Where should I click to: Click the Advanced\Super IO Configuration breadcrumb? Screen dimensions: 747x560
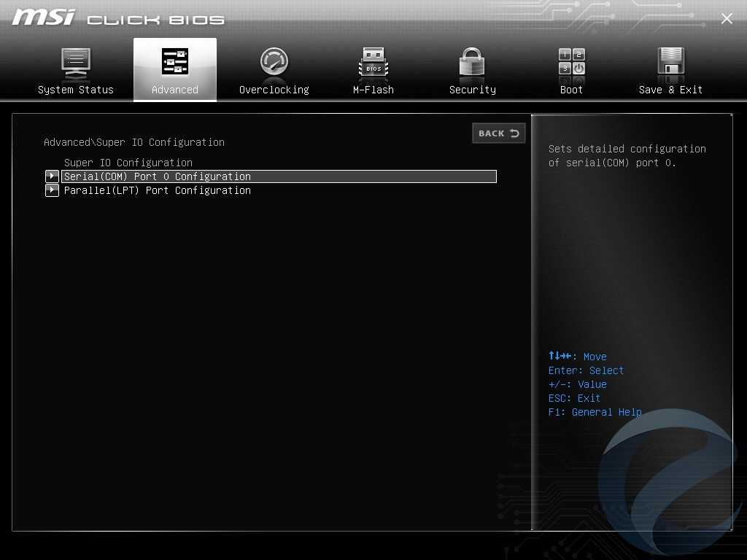coord(134,142)
